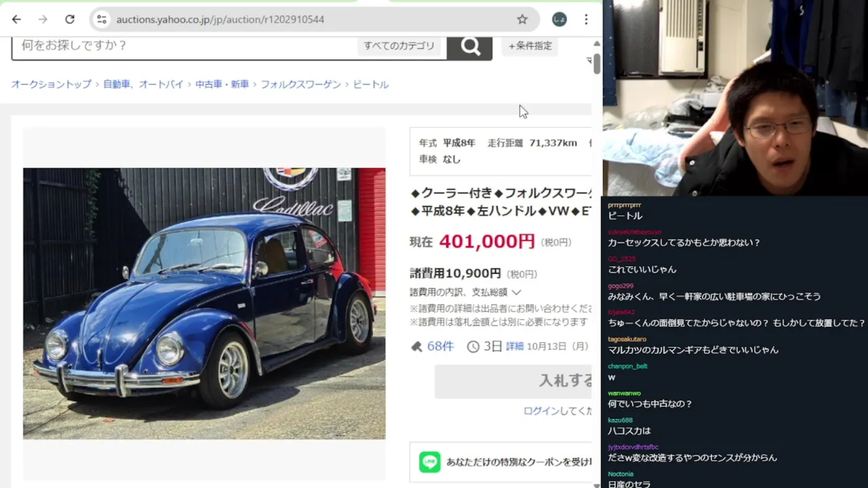Viewport: 868px width, 488px height.
Task: Open the すべてのカテゴリ category dropdown
Action: tap(399, 45)
